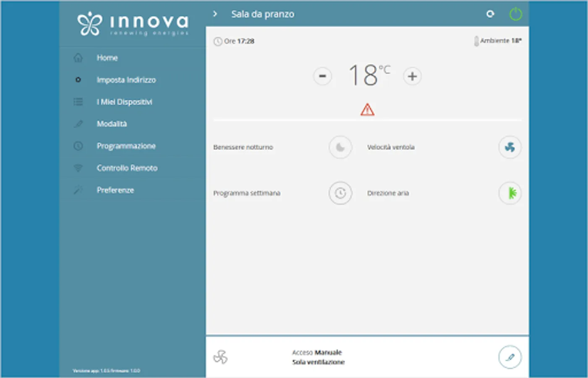Collapse sidebar with header chevron arrow
The width and height of the screenshot is (588, 378).
[x=215, y=14]
